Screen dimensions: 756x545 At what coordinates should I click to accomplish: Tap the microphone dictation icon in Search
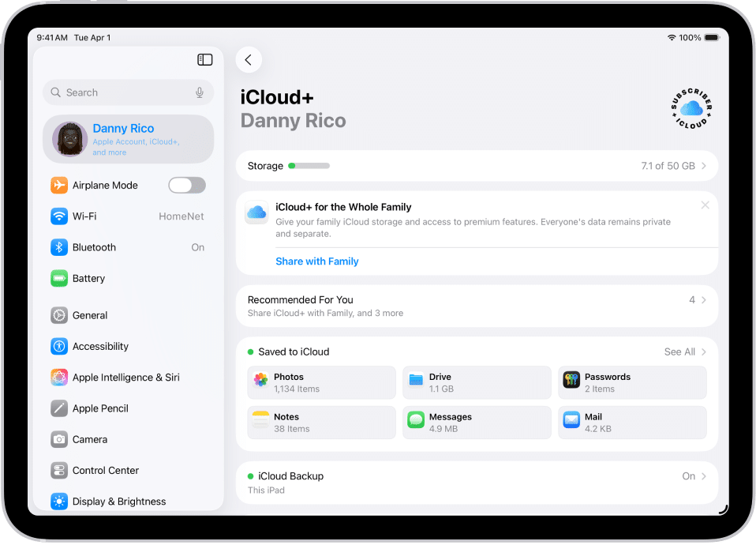(199, 92)
